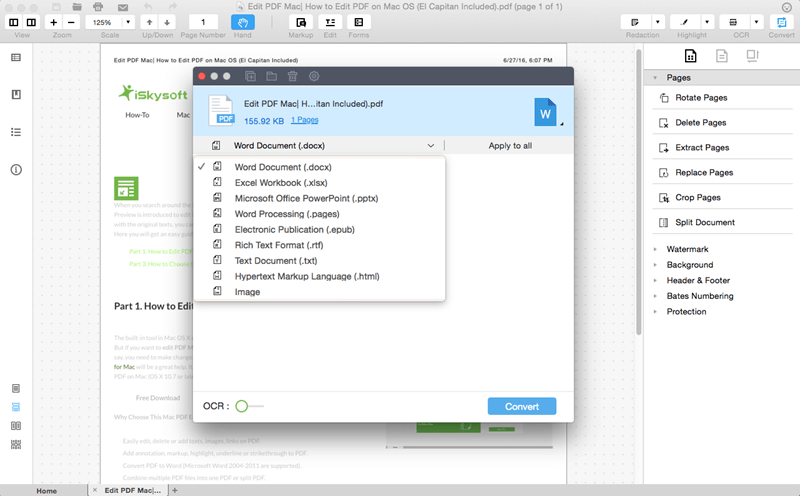Viewport: 800px width, 496px height.
Task: Open converter settings gear icon
Action: tap(314, 76)
